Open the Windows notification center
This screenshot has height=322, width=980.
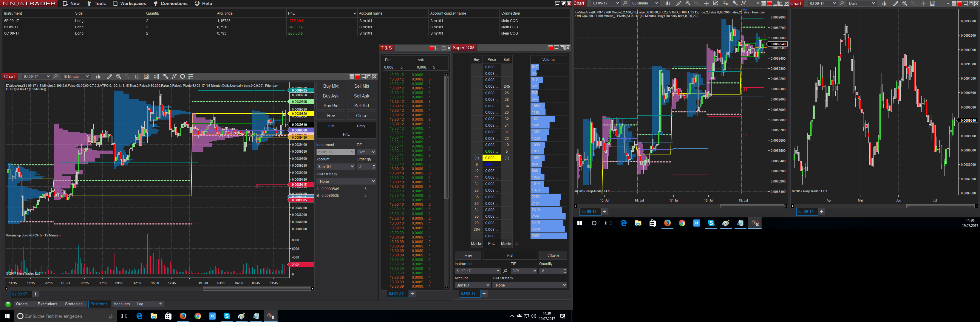pos(563,316)
